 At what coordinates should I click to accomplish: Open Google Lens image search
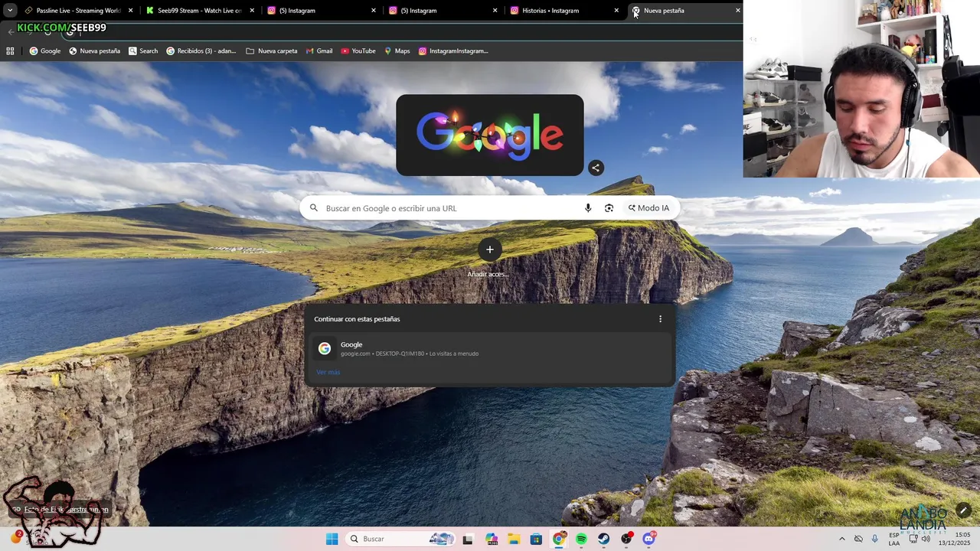point(609,208)
